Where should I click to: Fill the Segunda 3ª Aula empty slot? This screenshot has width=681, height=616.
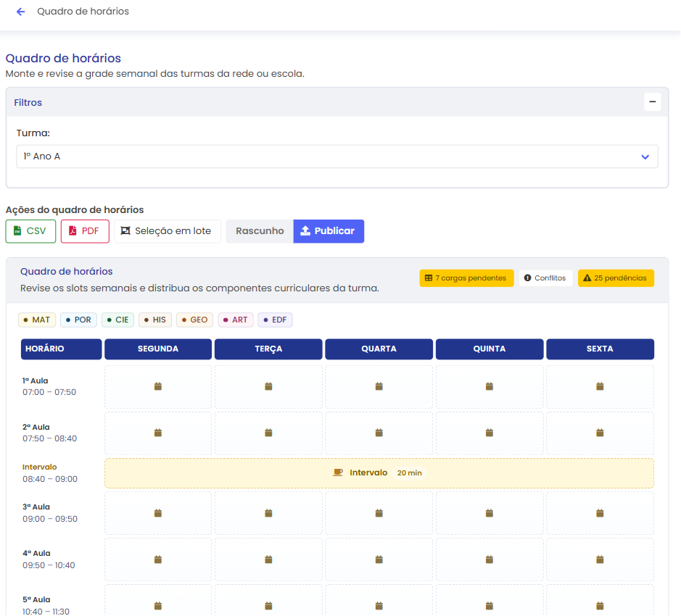point(158,514)
